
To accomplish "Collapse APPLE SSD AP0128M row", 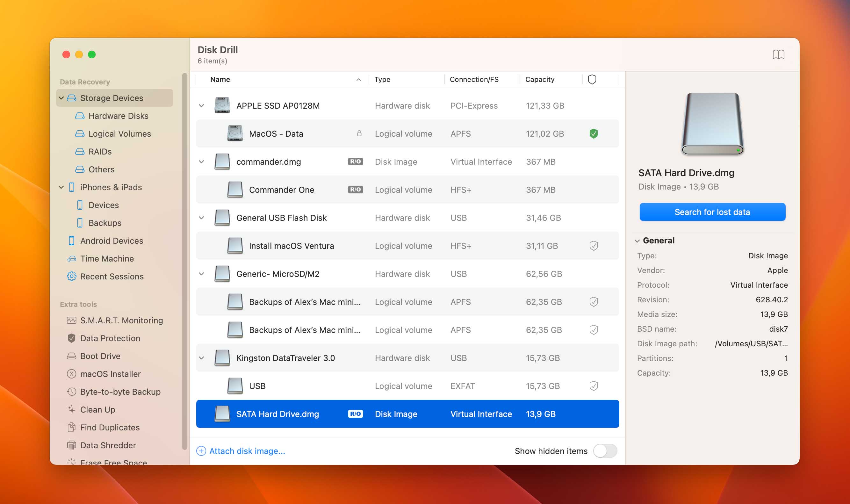I will pyautogui.click(x=201, y=106).
